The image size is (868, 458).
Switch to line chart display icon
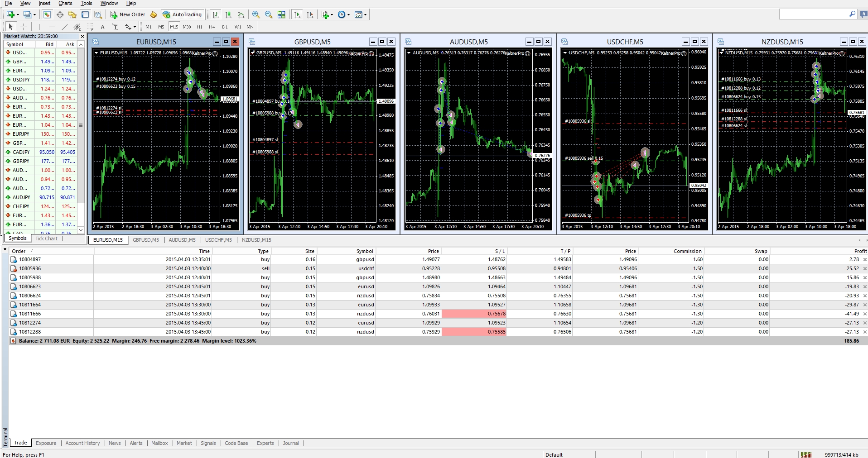(241, 14)
